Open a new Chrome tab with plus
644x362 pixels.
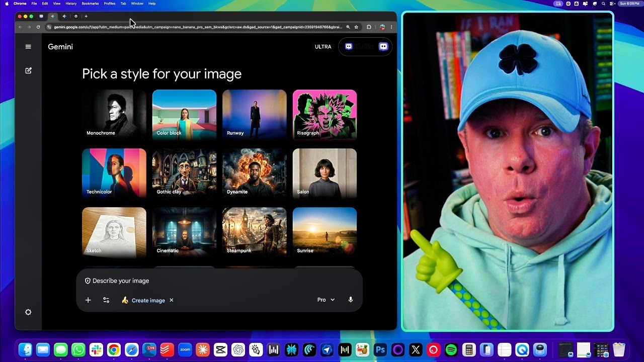click(x=86, y=16)
